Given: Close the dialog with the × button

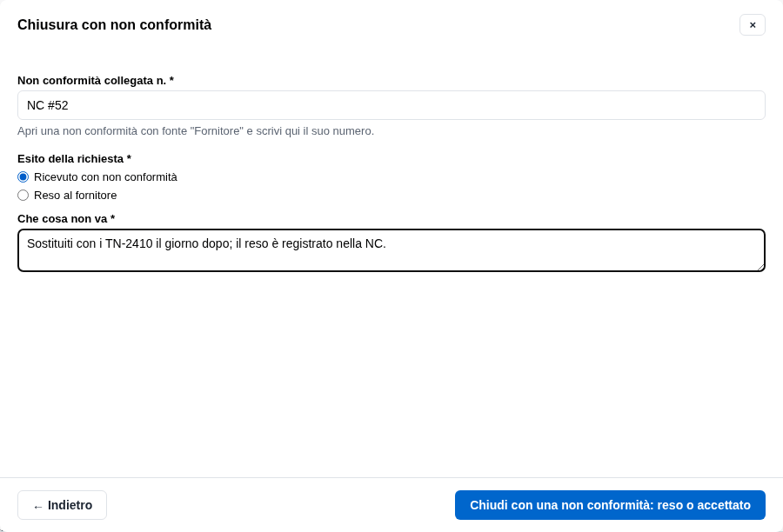Looking at the screenshot, I should click(752, 25).
